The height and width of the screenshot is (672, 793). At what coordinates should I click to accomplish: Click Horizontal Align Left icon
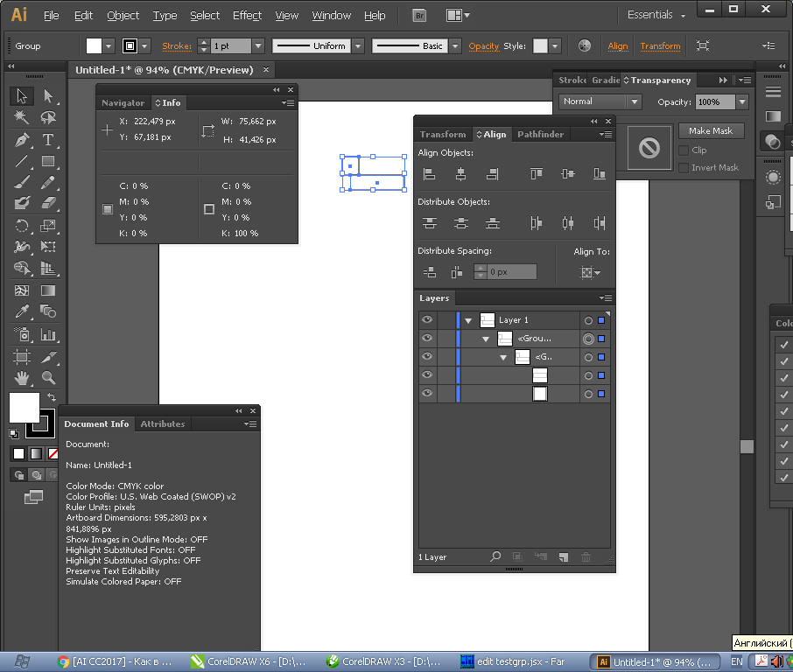pos(429,174)
